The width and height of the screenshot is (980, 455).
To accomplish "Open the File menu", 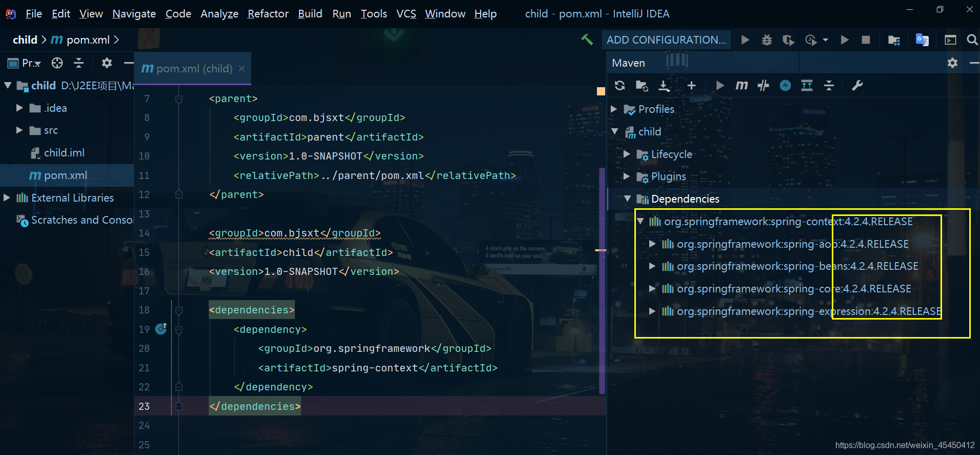I will 34,14.
